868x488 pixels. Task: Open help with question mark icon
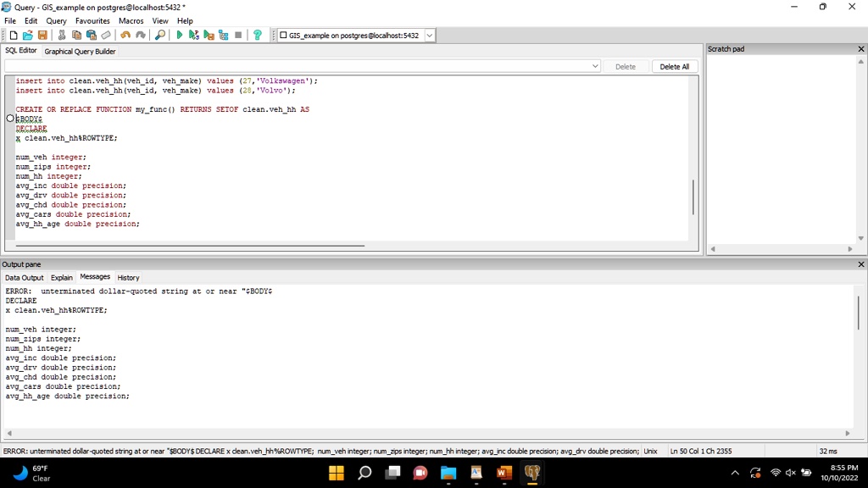[x=258, y=36]
